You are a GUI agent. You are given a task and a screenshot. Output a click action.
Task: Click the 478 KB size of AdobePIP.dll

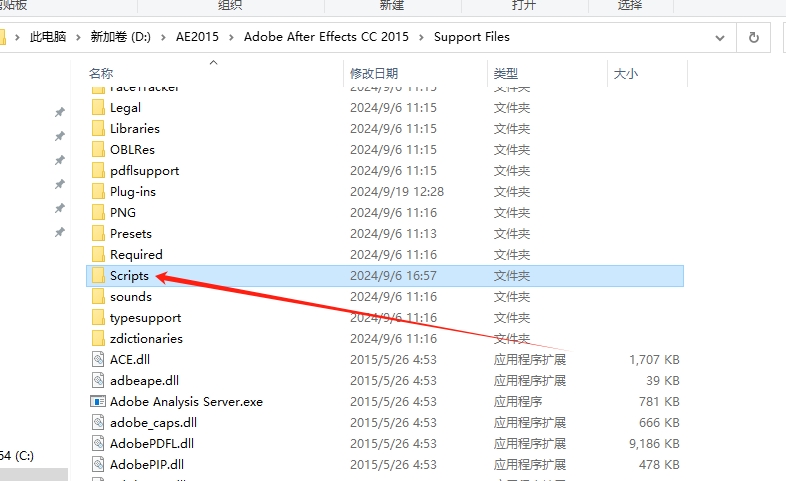[659, 465]
